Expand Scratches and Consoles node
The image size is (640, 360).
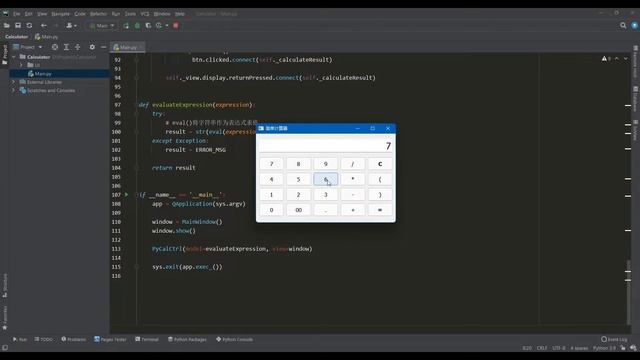pyautogui.click(x=14, y=91)
